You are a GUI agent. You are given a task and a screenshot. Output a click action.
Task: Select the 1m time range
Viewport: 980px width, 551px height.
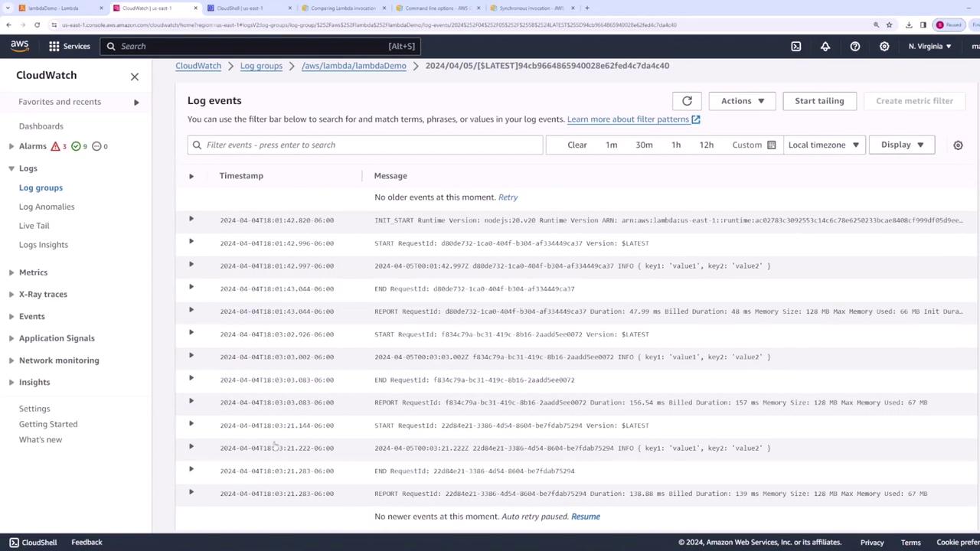[x=612, y=145]
